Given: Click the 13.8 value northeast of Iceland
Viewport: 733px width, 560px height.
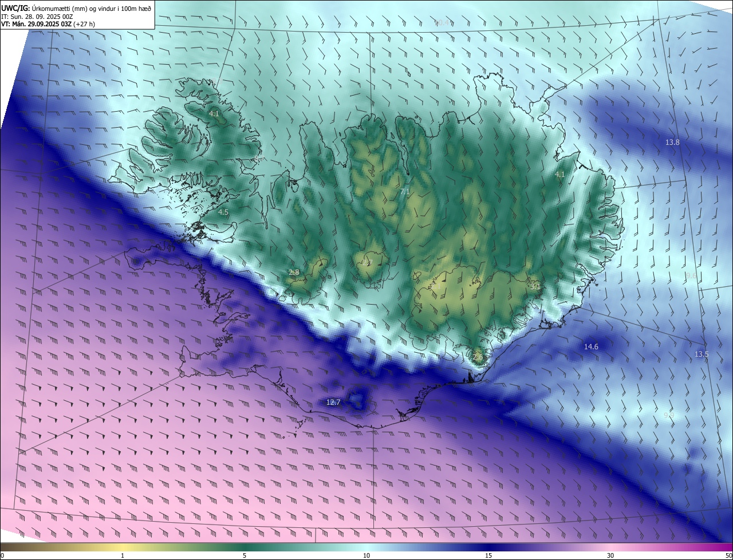Looking at the screenshot, I should (x=672, y=143).
